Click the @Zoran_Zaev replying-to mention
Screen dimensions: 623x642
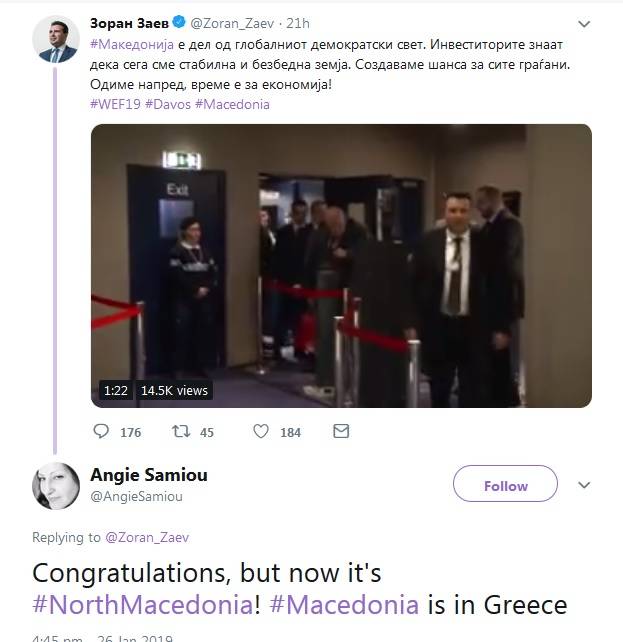click(x=147, y=537)
